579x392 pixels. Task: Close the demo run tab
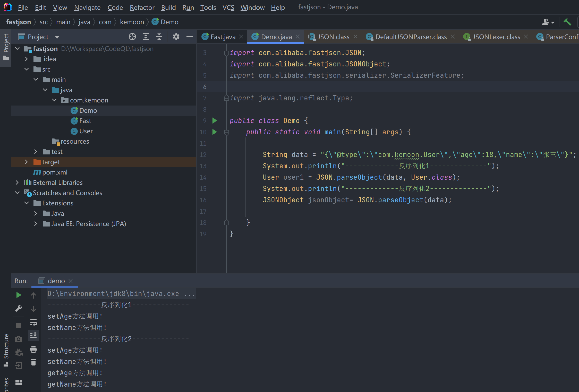pyautogui.click(x=71, y=281)
